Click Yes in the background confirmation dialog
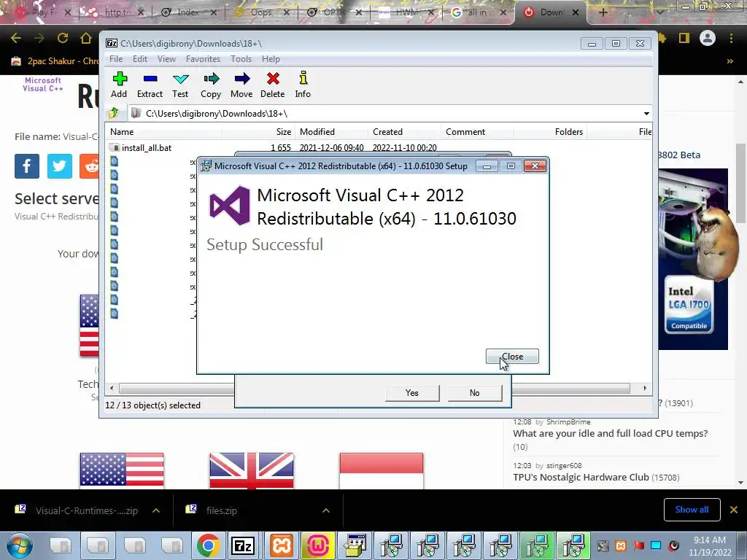Viewport: 747px width, 560px height. tap(412, 393)
